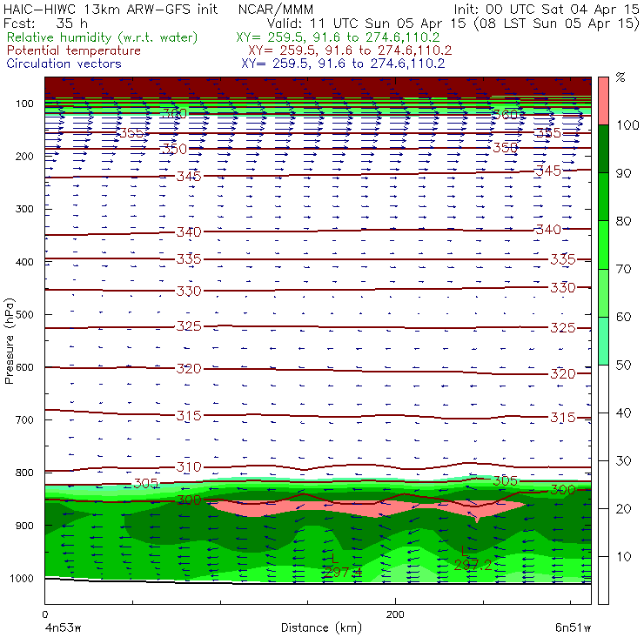
Task: Click the '30' colorbar scale label
Action: 623,461
